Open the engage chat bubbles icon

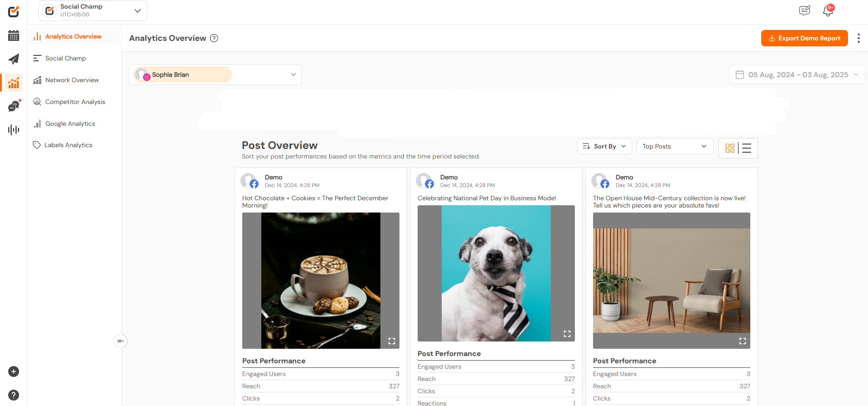(14, 106)
